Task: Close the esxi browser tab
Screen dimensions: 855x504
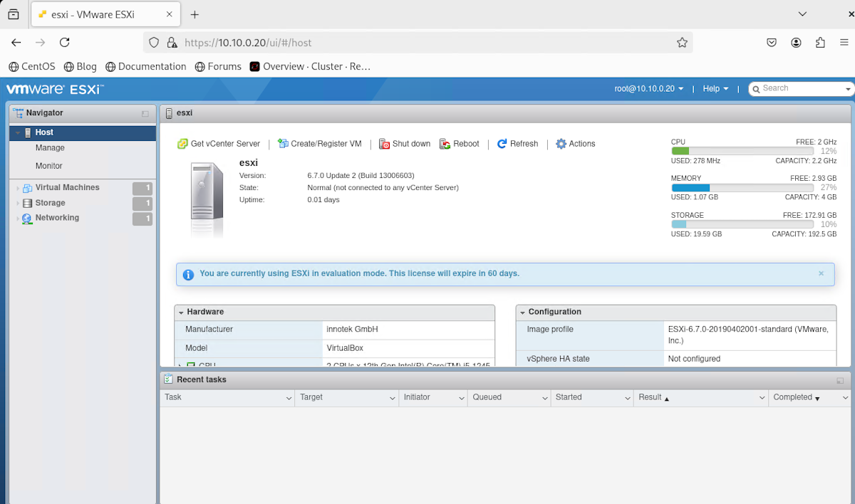Action: (168, 14)
